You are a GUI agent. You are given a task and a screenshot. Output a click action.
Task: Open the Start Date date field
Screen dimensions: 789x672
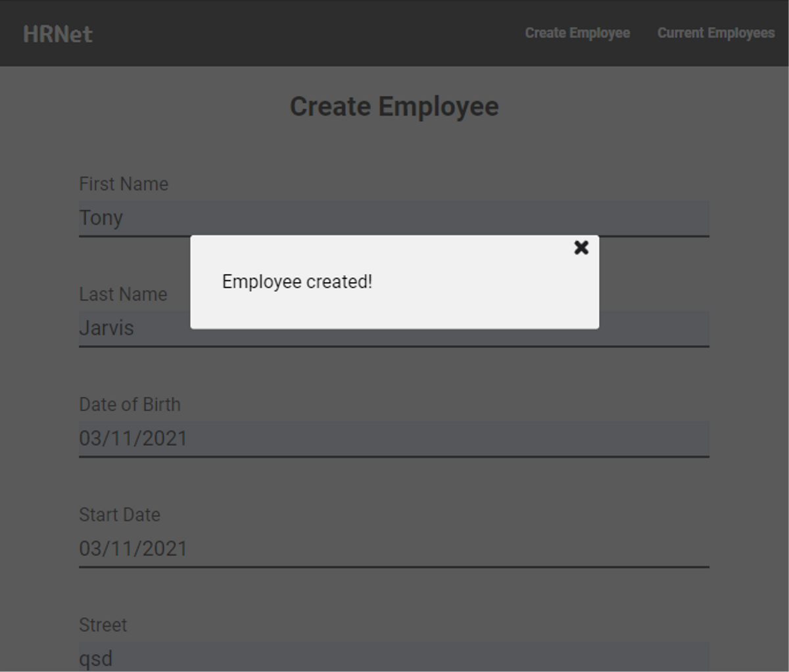(x=394, y=549)
